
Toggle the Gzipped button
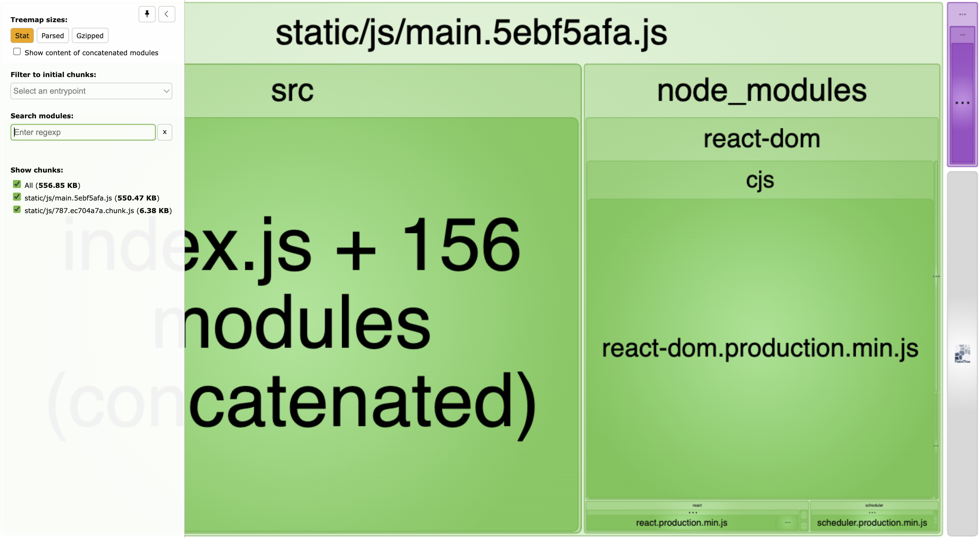point(89,35)
